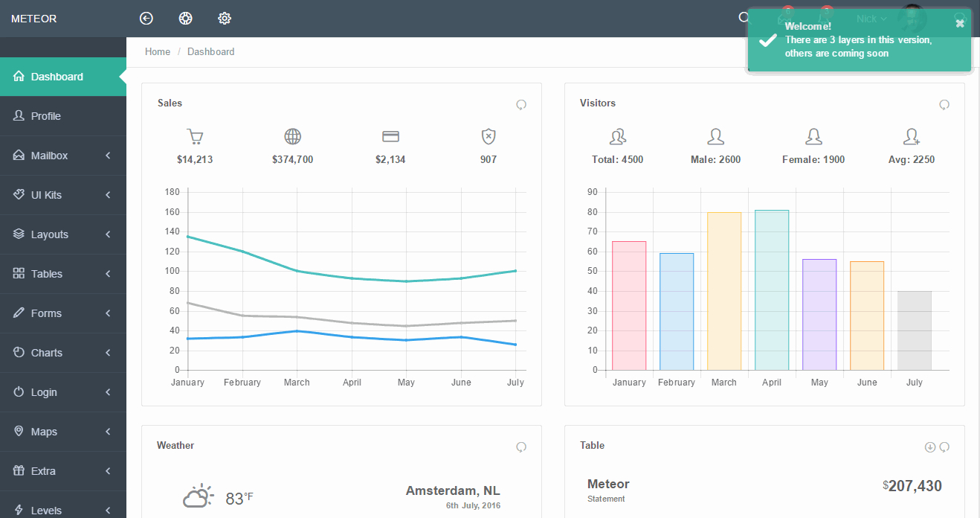Refresh the Sales widget
Viewport: 980px width, 518px height.
point(520,104)
